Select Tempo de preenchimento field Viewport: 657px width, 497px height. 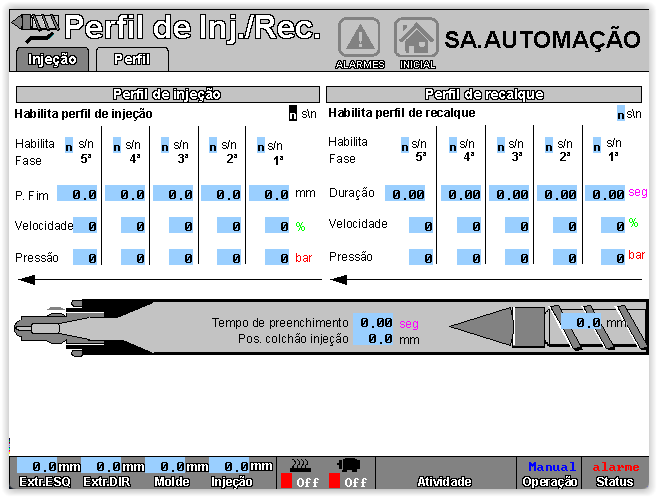[x=375, y=323]
